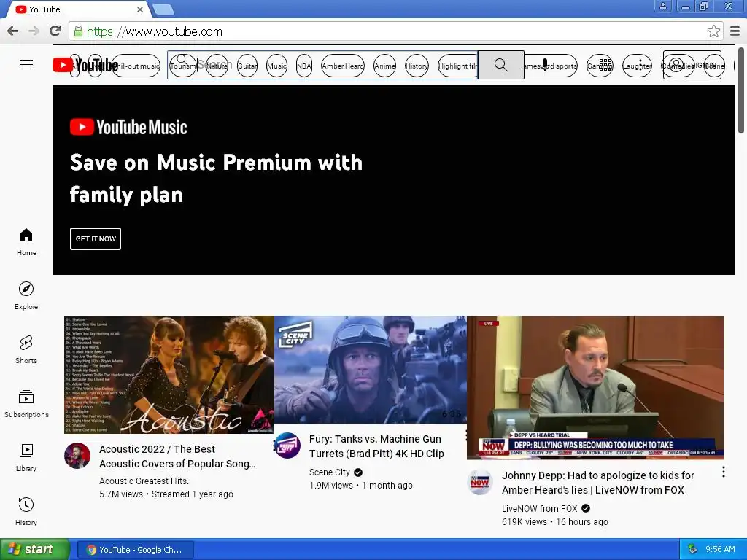Open Home in the left sidebar
The image size is (747, 560).
[x=26, y=242]
